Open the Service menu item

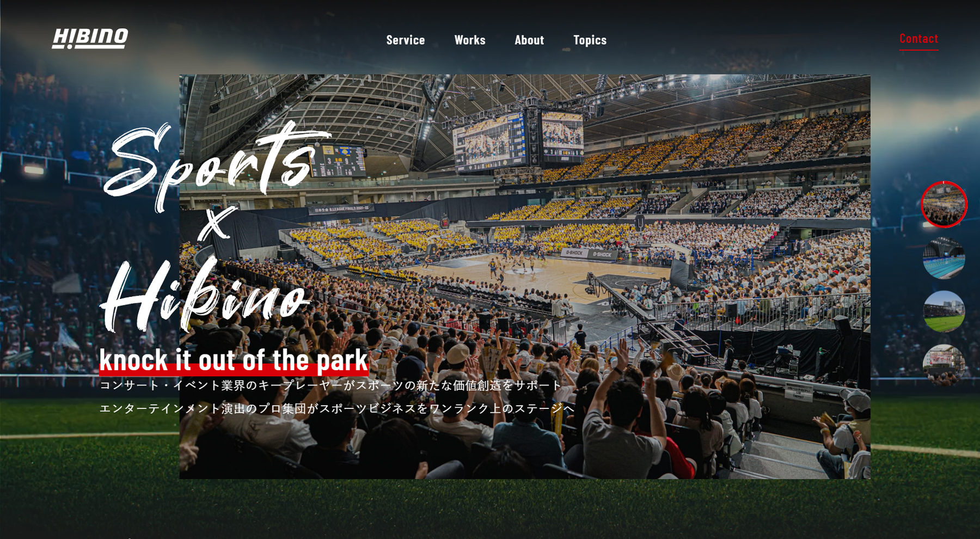tap(406, 40)
